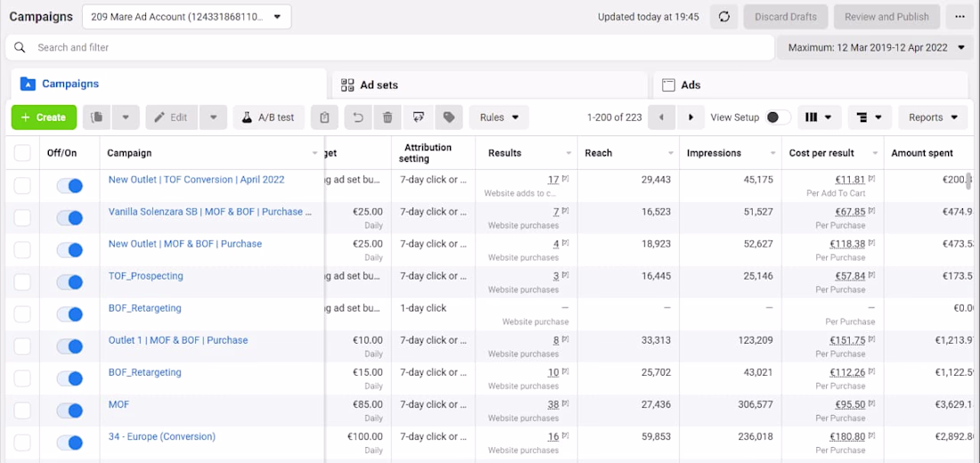Open the New Outlet | TOF Conversion | April 2022 campaign link
The width and height of the screenshot is (980, 463).
click(196, 179)
